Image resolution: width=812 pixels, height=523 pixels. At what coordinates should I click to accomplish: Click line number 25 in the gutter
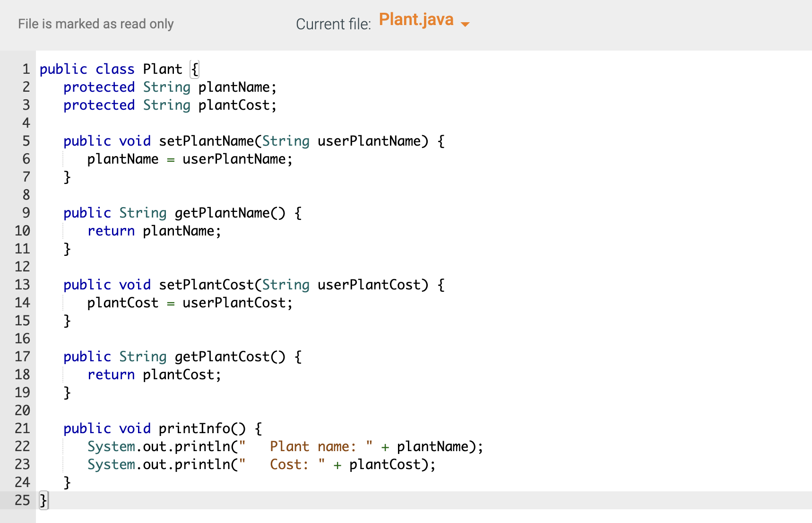[x=21, y=500]
